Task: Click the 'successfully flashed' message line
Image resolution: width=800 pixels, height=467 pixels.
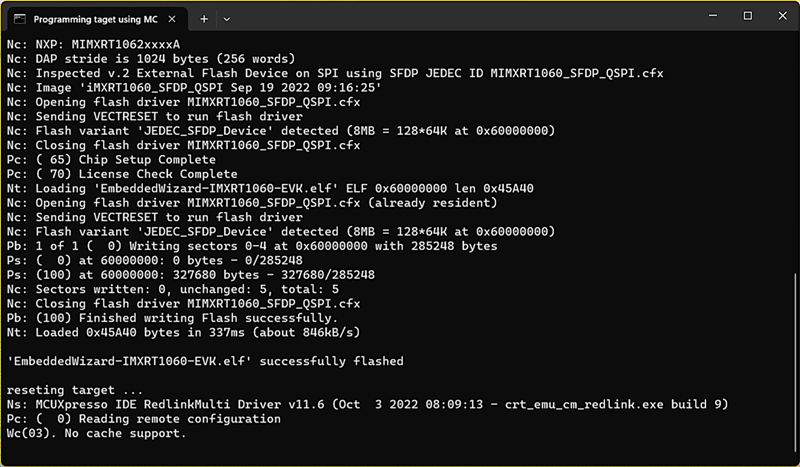Action: [205, 361]
